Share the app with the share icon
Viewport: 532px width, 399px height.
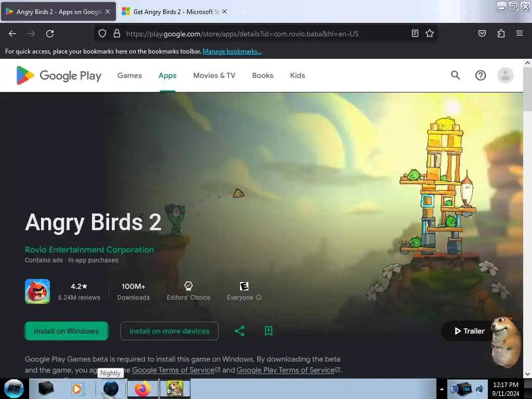click(240, 331)
